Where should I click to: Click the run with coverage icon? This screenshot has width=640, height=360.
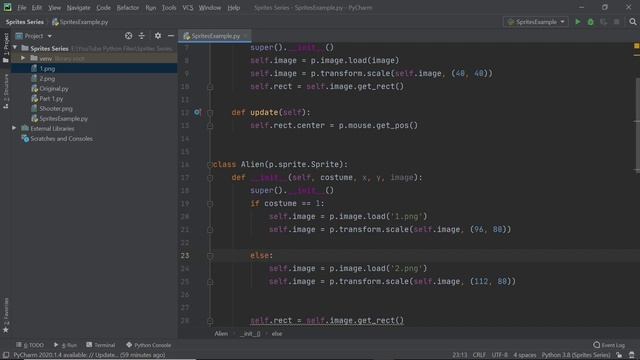pos(604,22)
